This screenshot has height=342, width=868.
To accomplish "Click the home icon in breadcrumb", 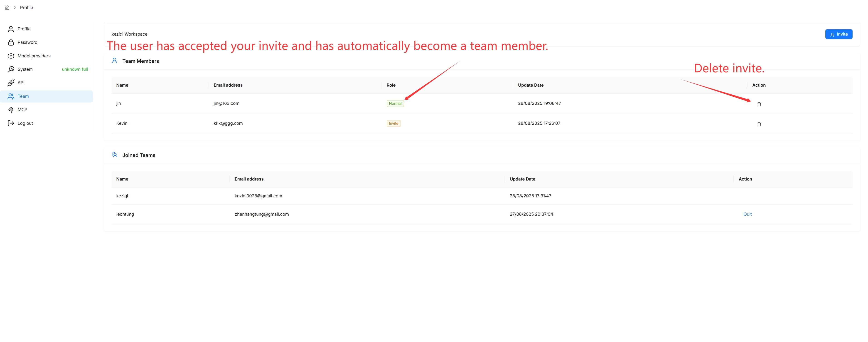I will (x=7, y=7).
